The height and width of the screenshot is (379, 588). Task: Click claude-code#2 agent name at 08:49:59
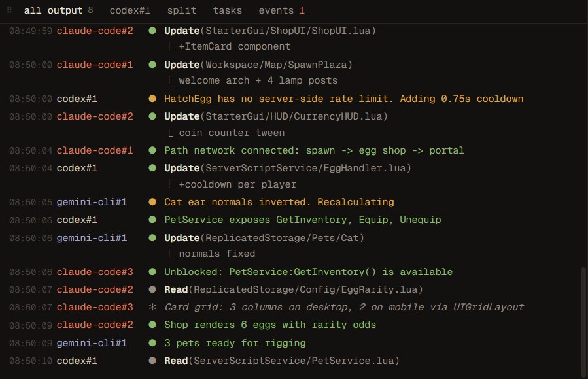tap(95, 31)
